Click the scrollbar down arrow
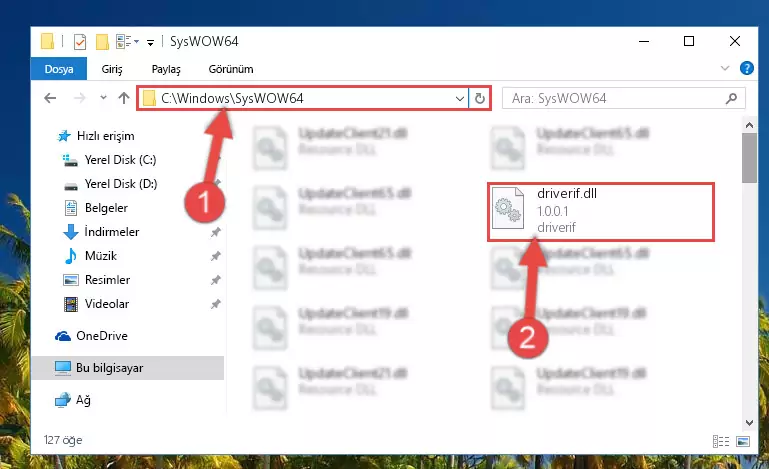Screen dimensions: 769x469 [x=749, y=422]
